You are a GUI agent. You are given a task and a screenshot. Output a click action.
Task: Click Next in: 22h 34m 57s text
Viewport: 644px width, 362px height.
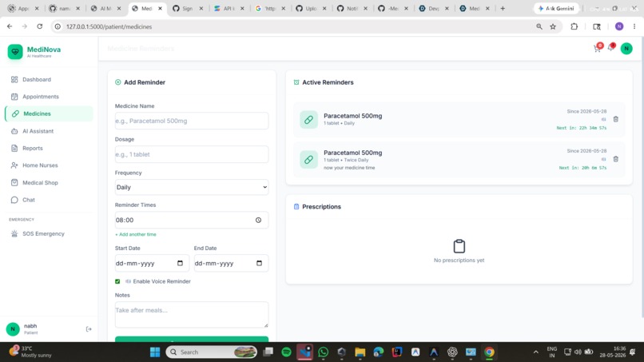coord(581,128)
